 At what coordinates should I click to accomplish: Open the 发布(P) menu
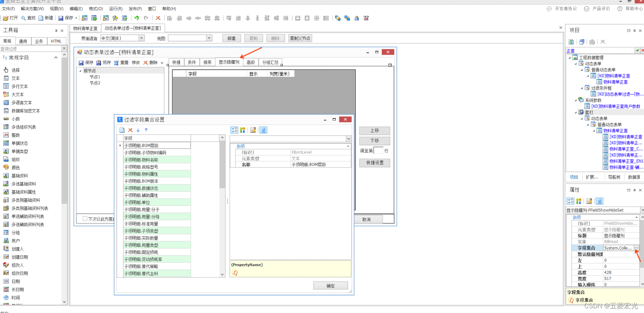(135, 9)
